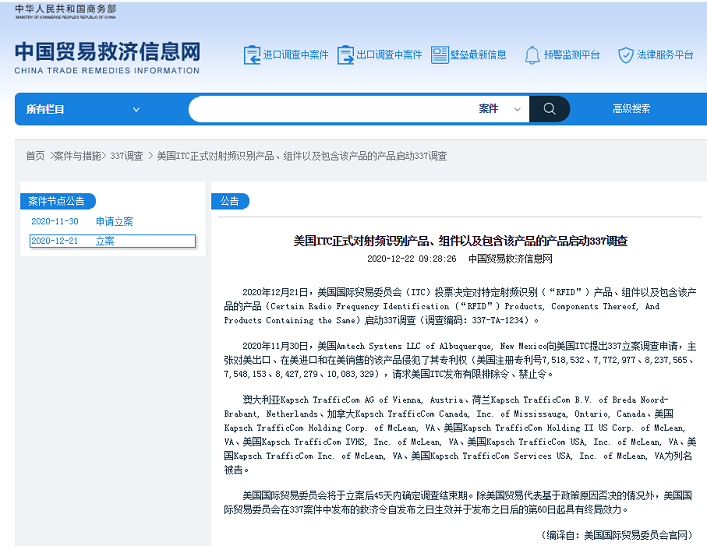Open 高级搜索 advanced search
Image resolution: width=707 pixels, height=546 pixels.
coord(631,109)
